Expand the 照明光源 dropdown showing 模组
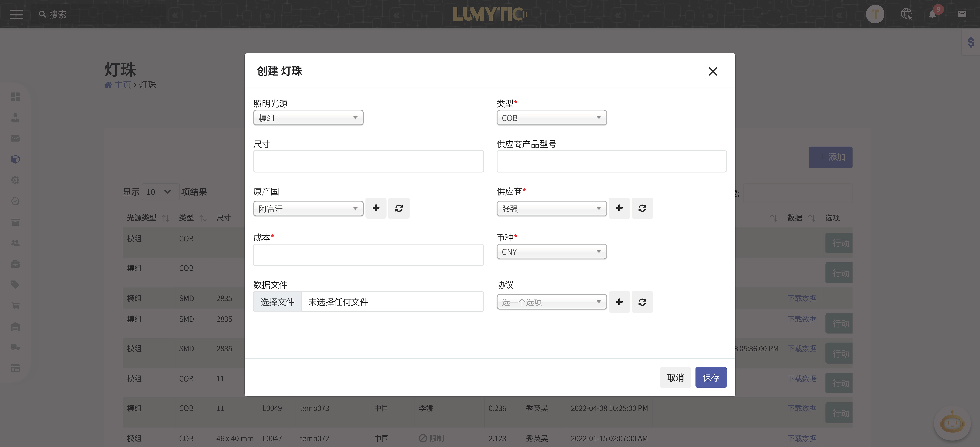 click(x=308, y=118)
